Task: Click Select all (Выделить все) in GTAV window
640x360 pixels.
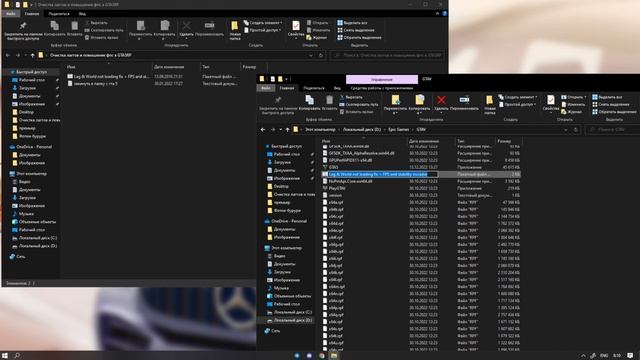Action: [607, 97]
